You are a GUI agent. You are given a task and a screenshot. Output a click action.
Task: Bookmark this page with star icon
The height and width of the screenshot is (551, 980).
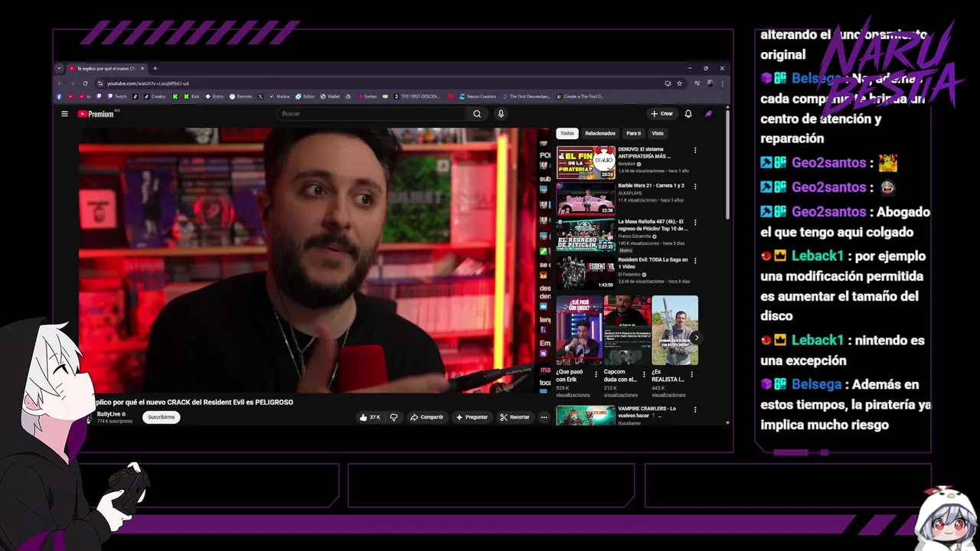point(679,83)
